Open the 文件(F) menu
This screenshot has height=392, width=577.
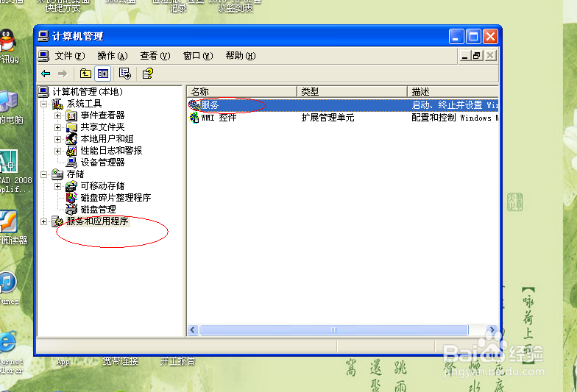pyautogui.click(x=69, y=56)
